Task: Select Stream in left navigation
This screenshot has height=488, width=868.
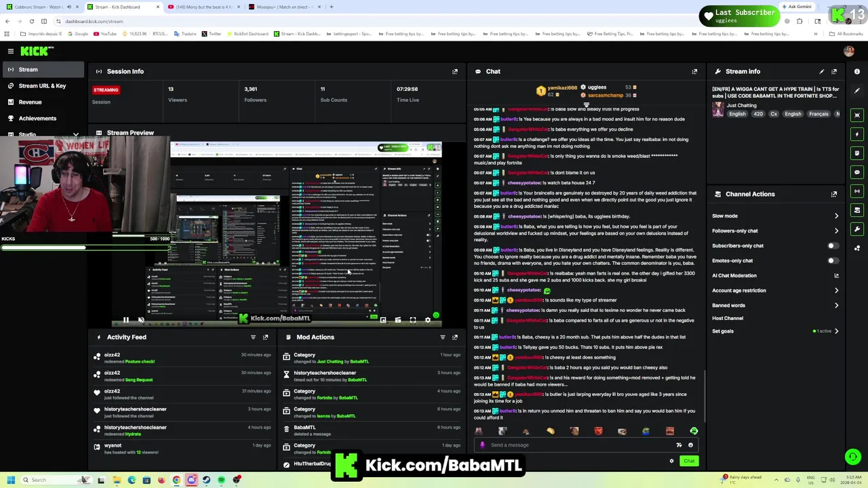Action: pyautogui.click(x=42, y=69)
